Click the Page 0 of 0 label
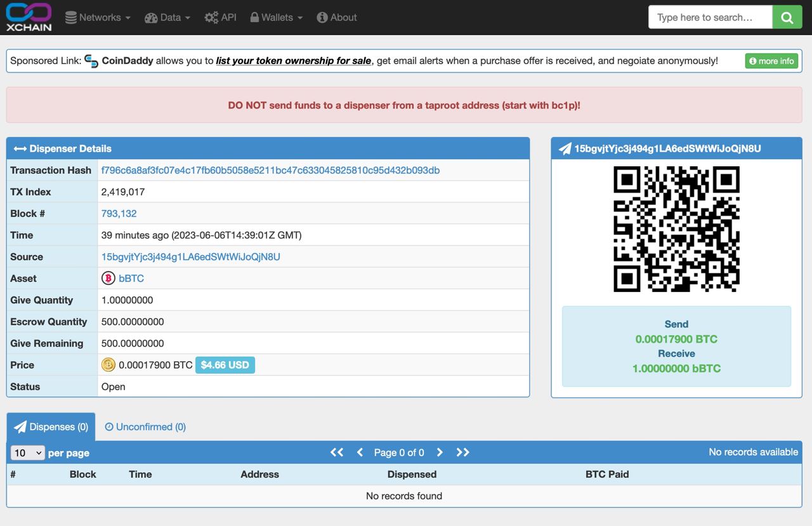Image resolution: width=812 pixels, height=526 pixels. point(399,452)
